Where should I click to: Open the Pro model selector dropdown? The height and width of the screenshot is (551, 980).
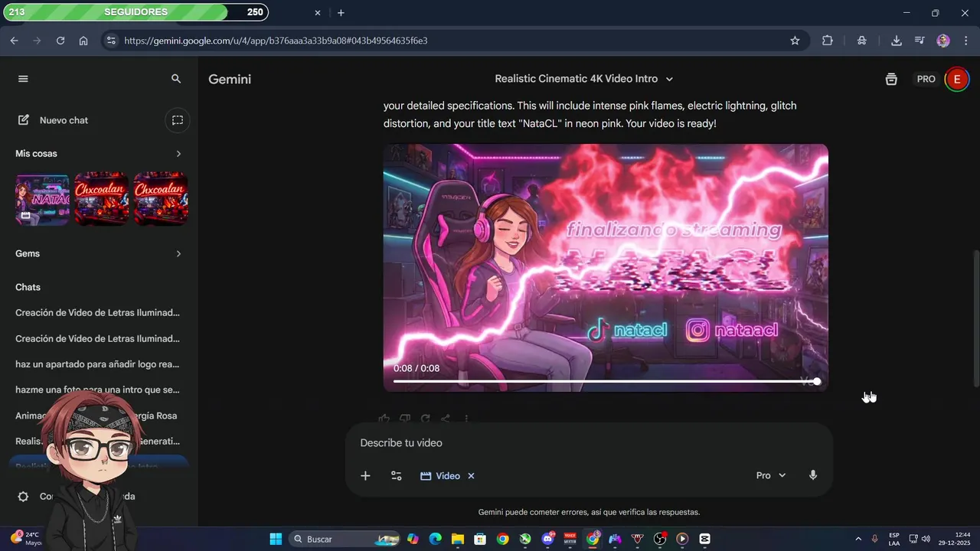(x=771, y=476)
